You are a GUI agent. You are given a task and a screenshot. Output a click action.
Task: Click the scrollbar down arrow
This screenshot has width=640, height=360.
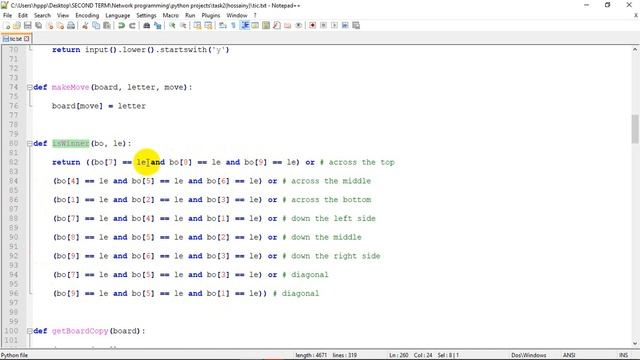click(x=635, y=343)
